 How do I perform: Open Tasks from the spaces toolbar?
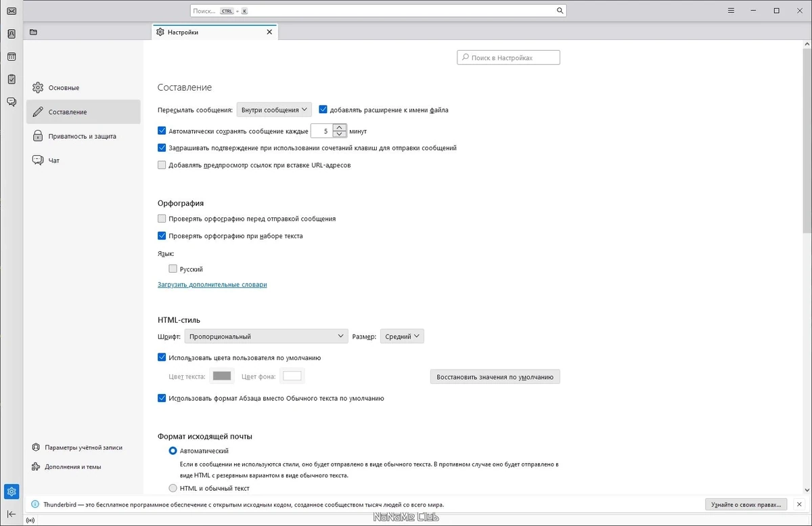[12, 79]
